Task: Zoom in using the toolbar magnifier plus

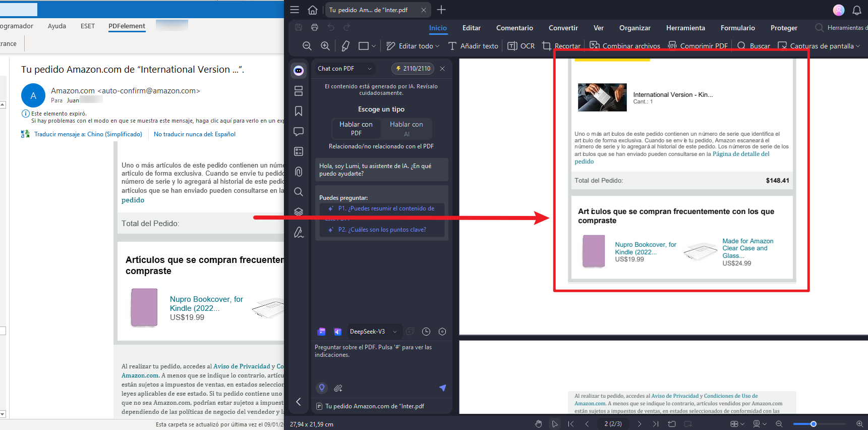Action: [325, 46]
